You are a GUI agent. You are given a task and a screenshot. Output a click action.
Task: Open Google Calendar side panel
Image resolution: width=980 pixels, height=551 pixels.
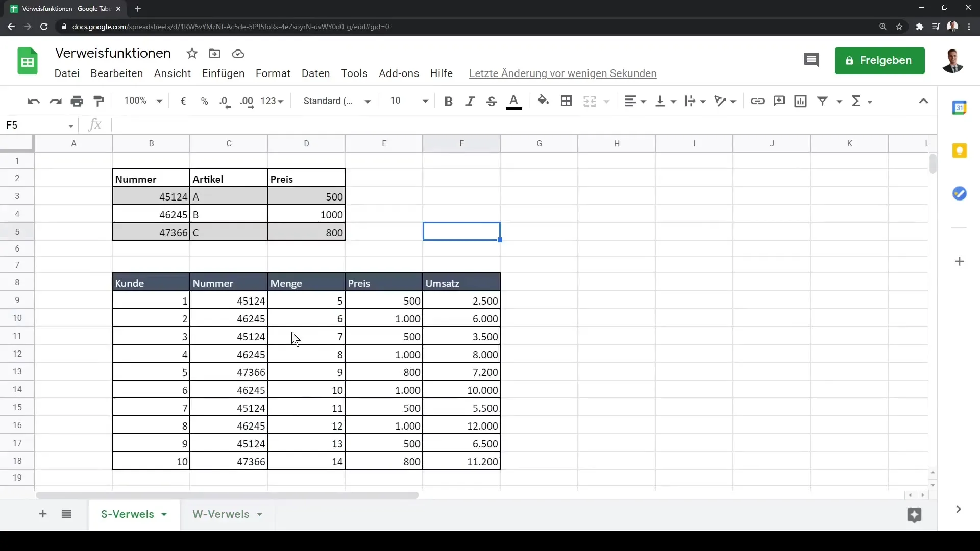960,108
